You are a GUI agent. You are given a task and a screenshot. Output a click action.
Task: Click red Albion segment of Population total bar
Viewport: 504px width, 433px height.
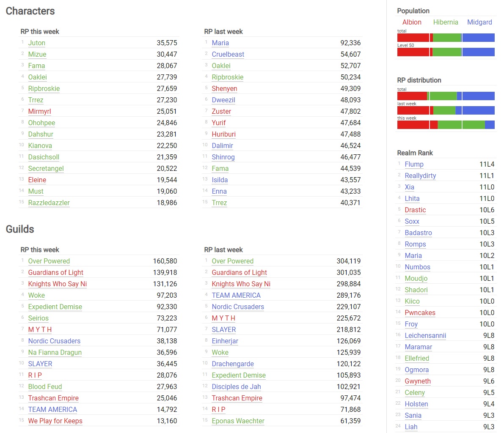click(413, 38)
